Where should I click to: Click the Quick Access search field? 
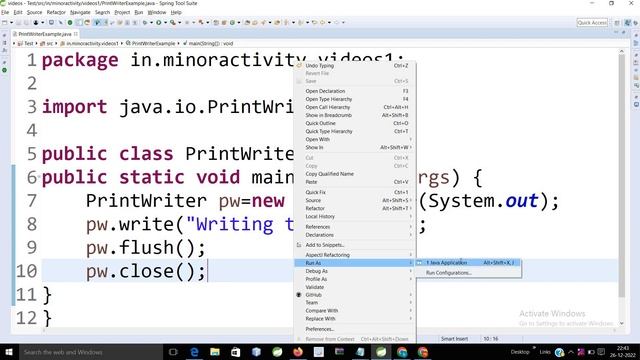(592, 22)
